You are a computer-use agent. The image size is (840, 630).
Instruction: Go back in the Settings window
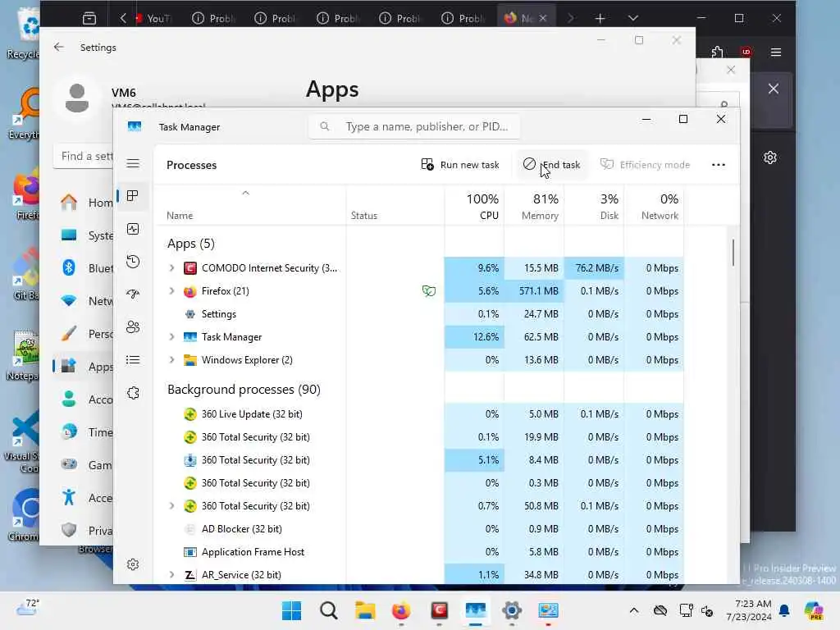59,47
